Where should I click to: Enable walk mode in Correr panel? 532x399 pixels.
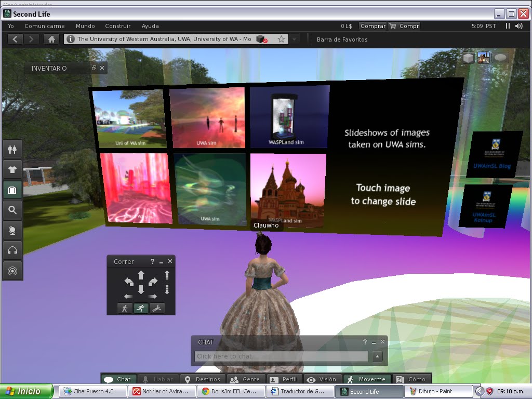pos(125,308)
